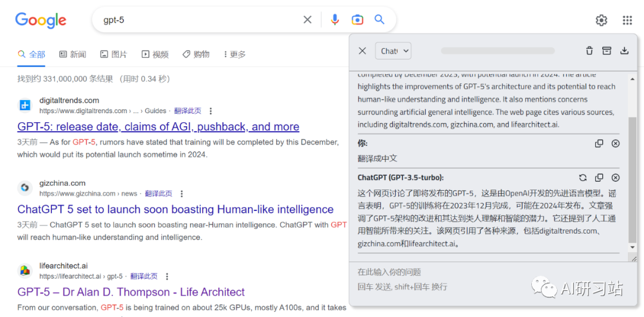Click the chat scrollbar down arrow
The height and width of the screenshot is (317, 644).
[x=632, y=247]
